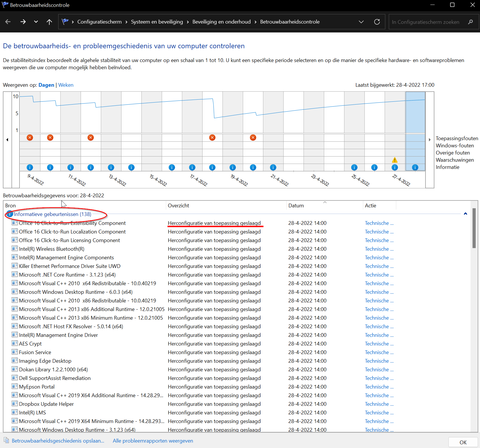
Task: Sort the list by the Actie column
Action: pyautogui.click(x=379, y=206)
